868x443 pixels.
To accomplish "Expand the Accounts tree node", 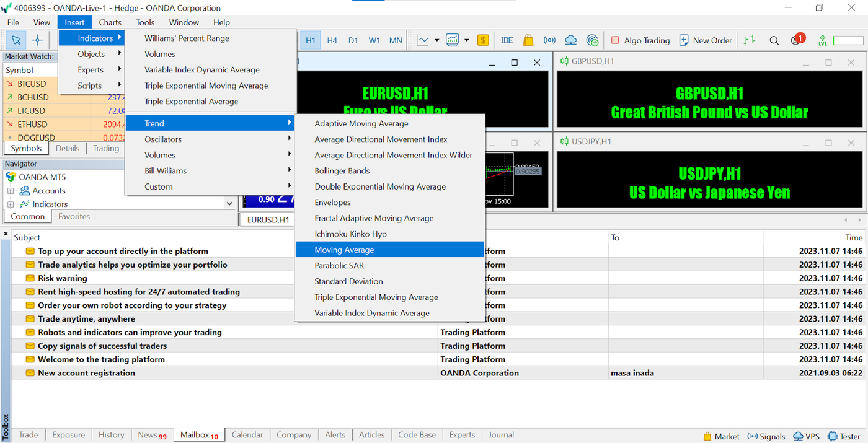I will point(11,191).
